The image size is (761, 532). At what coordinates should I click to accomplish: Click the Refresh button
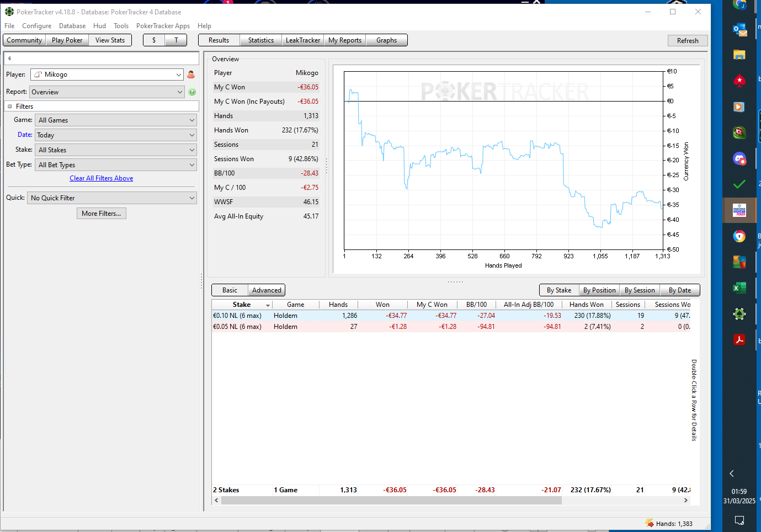click(x=688, y=41)
